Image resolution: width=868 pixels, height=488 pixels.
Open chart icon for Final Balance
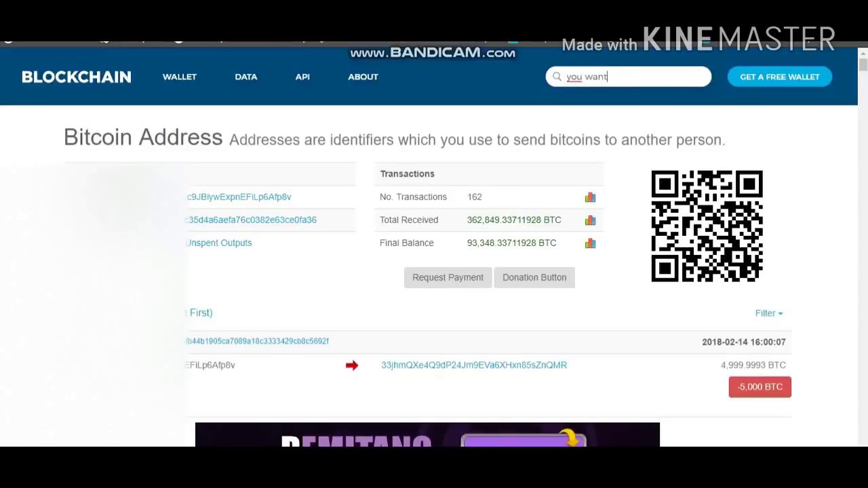click(x=590, y=243)
